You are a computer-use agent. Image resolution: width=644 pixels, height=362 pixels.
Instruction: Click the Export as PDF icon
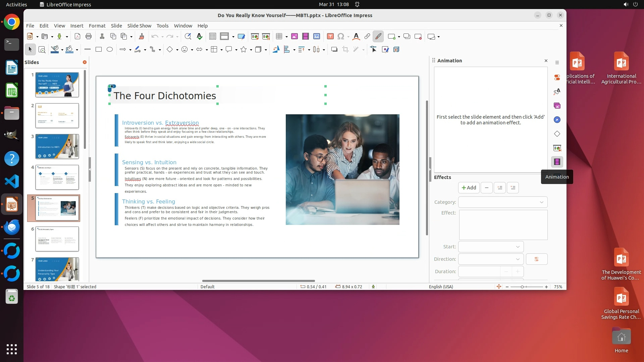[x=77, y=37]
